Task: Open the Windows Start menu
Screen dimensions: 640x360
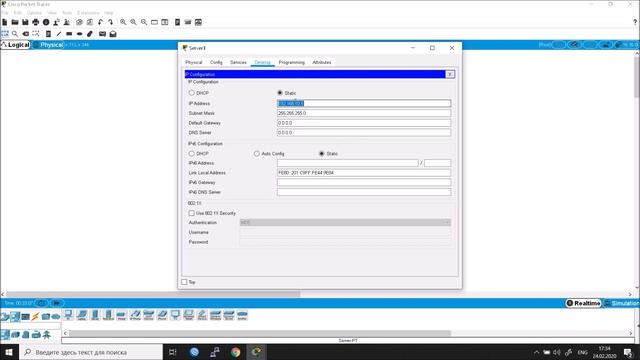Action: (x=9, y=352)
